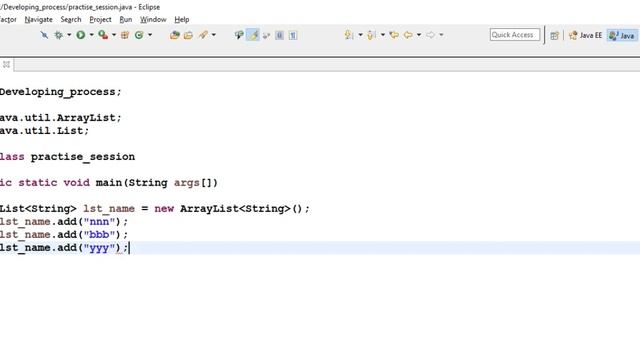Open the Run menu
Screen dimensions: 640x360
pos(126,20)
